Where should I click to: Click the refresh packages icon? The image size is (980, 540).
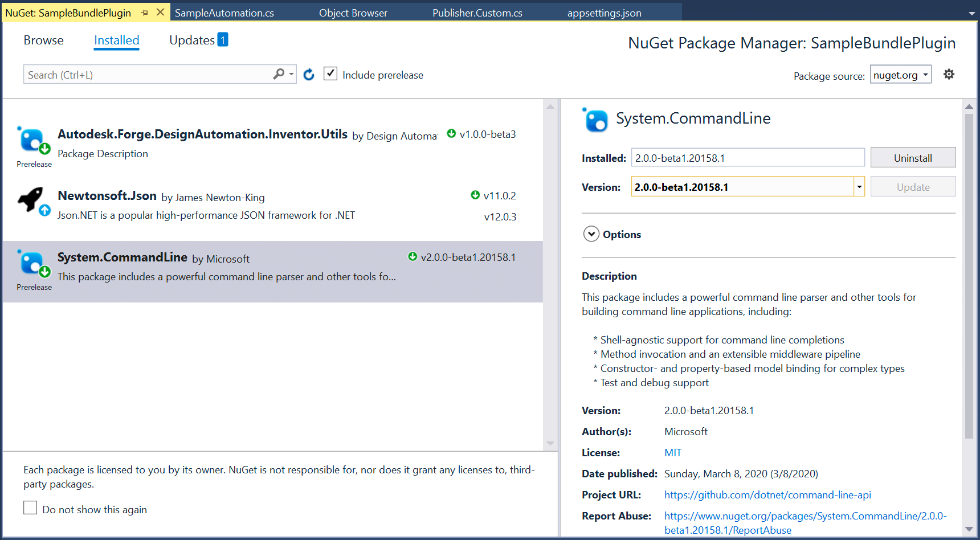(309, 75)
